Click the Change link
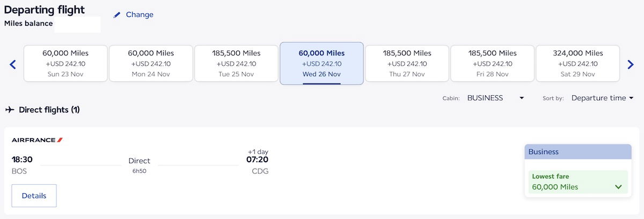The image size is (644, 219). (140, 15)
